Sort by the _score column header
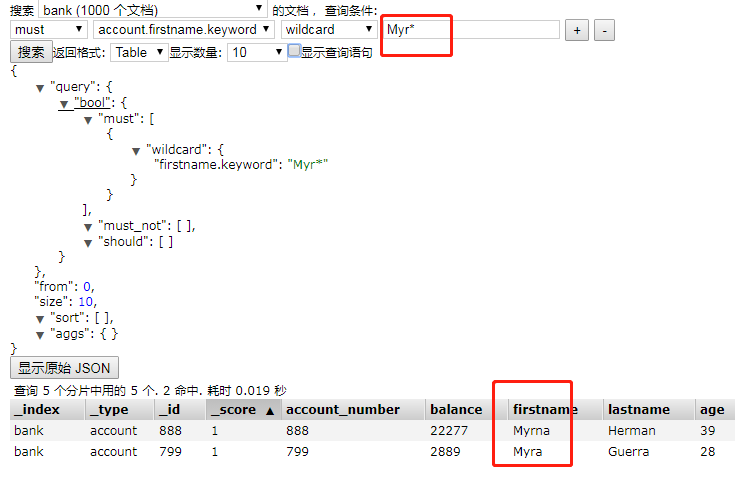This screenshot has height=484, width=735. pyautogui.click(x=243, y=410)
